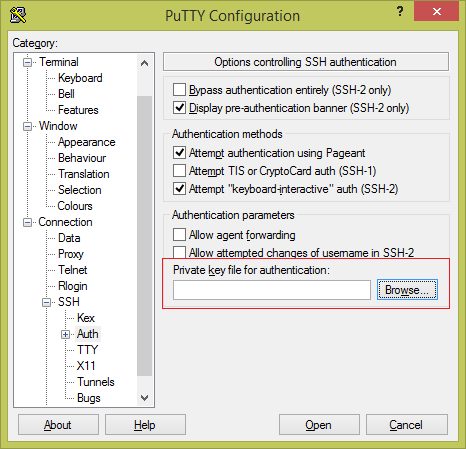
Task: Select Behaviour category
Action: click(82, 158)
